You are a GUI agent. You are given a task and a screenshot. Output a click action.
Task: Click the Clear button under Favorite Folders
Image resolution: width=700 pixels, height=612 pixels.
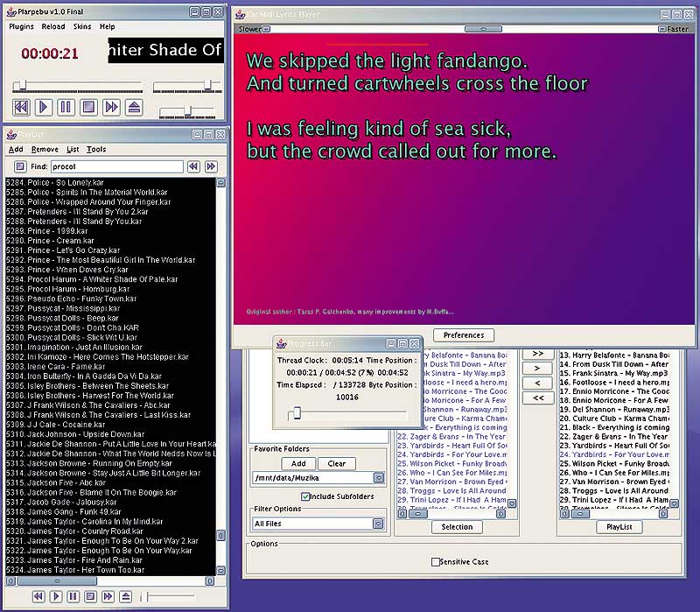(x=337, y=464)
